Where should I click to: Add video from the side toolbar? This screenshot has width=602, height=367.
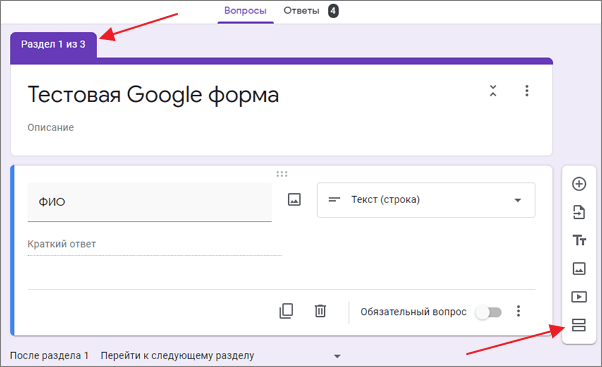pos(579,297)
